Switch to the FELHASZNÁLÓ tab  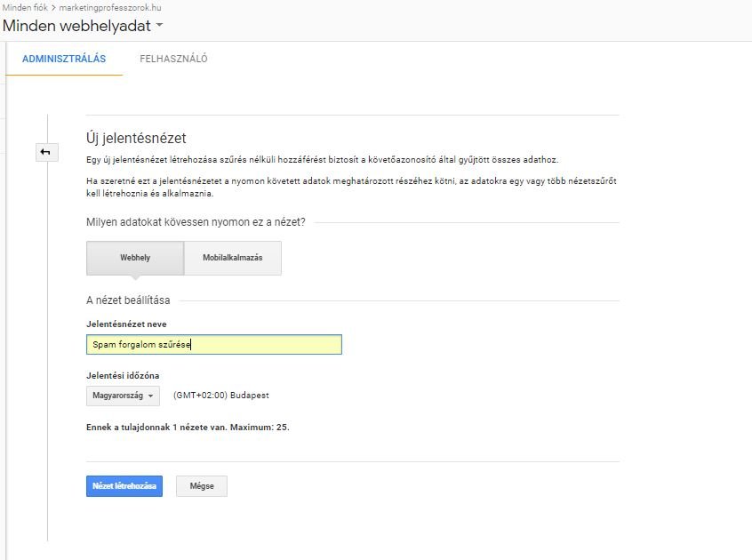pyautogui.click(x=172, y=59)
